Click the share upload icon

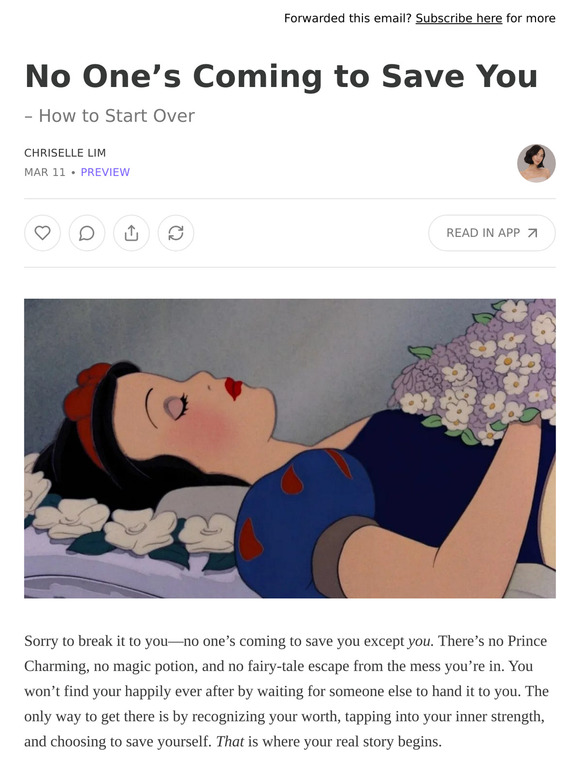(x=131, y=232)
